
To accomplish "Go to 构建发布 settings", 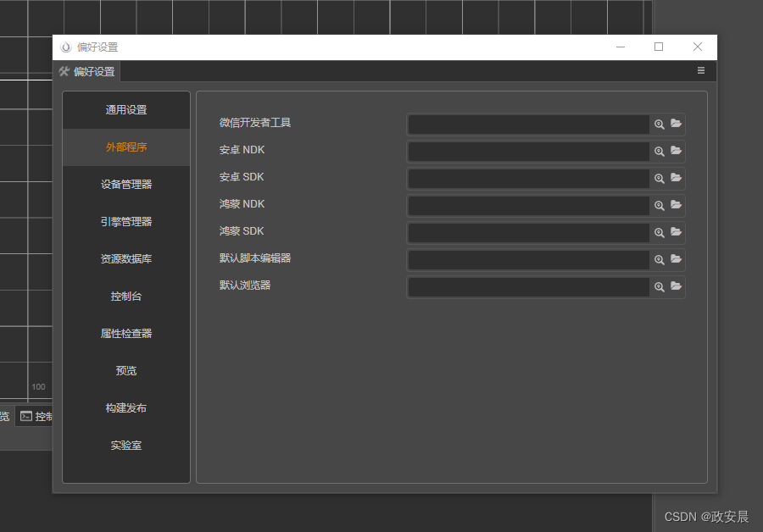I will tap(126, 408).
